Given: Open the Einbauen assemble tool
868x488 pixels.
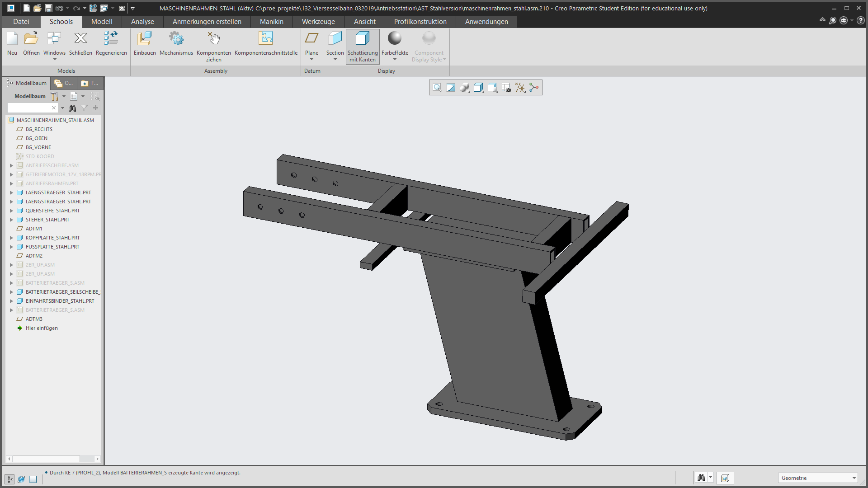Looking at the screenshot, I should click(x=145, y=39).
